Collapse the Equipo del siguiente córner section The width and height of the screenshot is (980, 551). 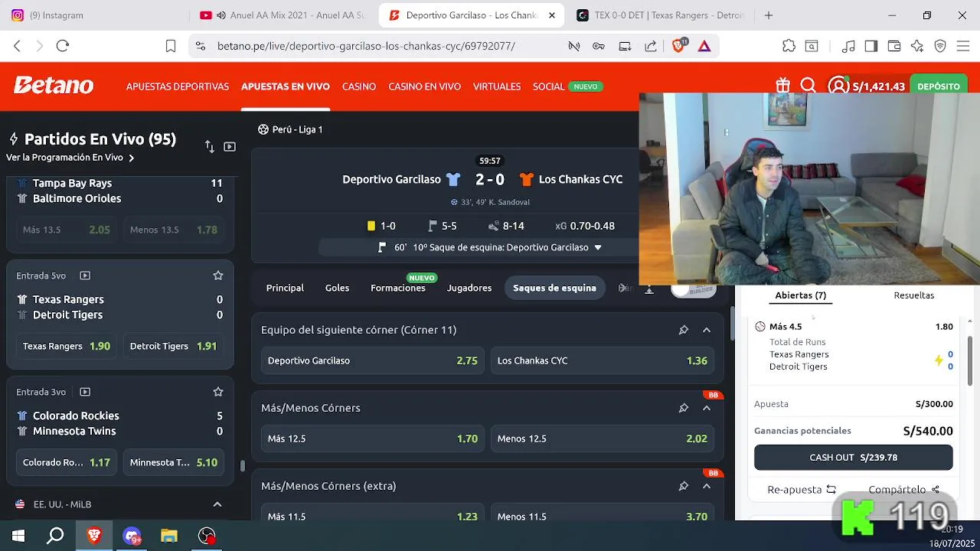707,330
